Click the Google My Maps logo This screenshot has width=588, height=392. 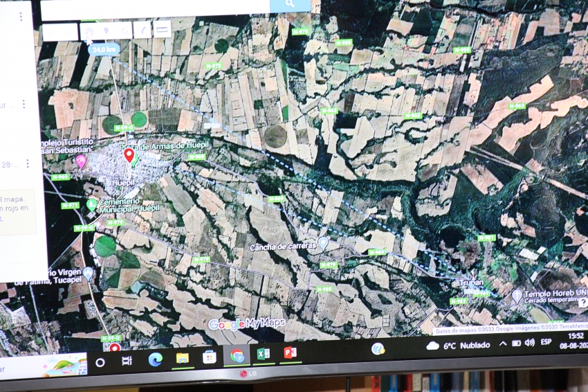247,323
